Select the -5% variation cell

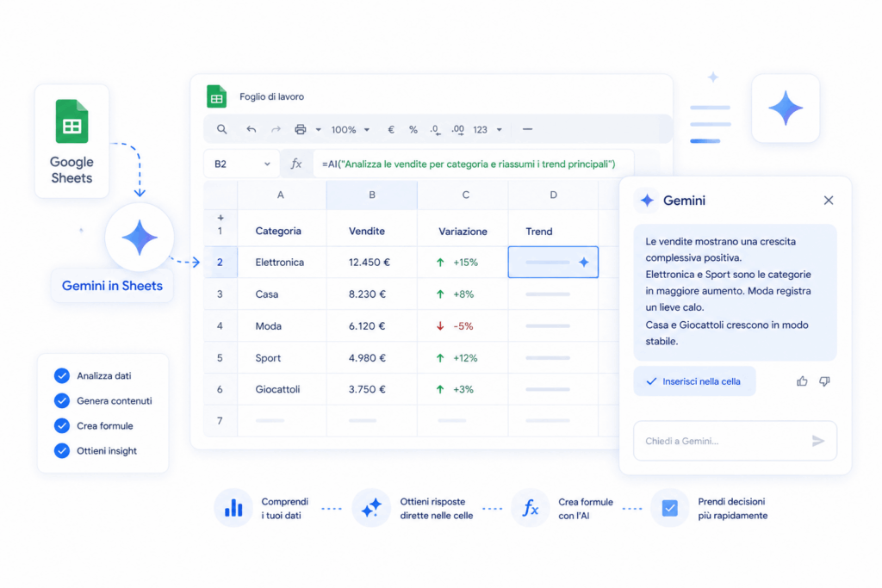(x=463, y=326)
